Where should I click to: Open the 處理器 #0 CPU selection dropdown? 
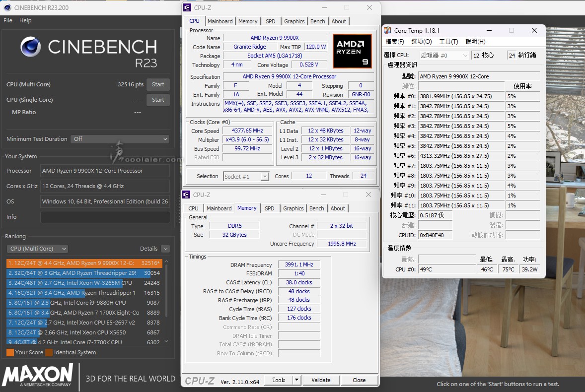444,56
